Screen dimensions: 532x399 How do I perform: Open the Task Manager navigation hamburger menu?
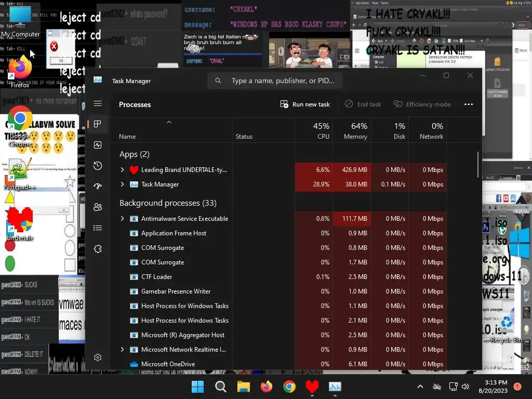point(98,103)
